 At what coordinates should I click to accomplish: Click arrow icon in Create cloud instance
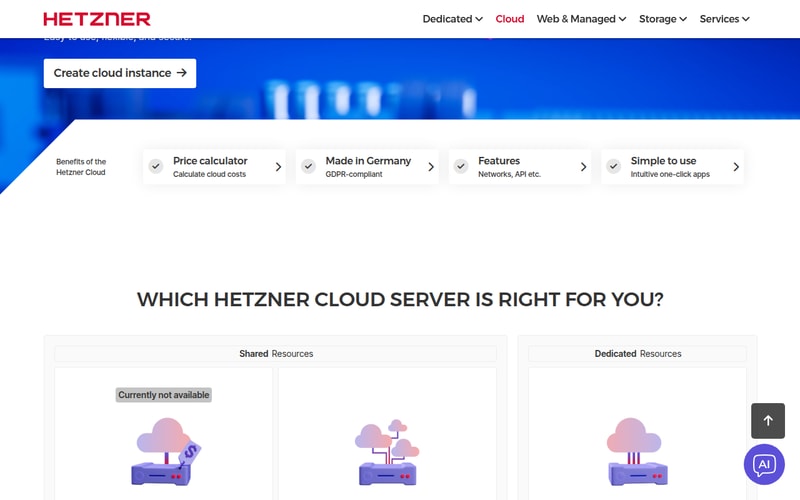point(182,73)
